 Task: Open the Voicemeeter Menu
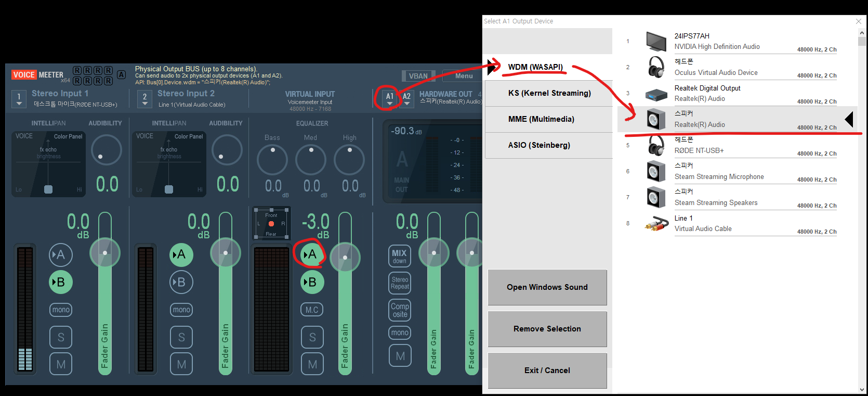pos(464,76)
